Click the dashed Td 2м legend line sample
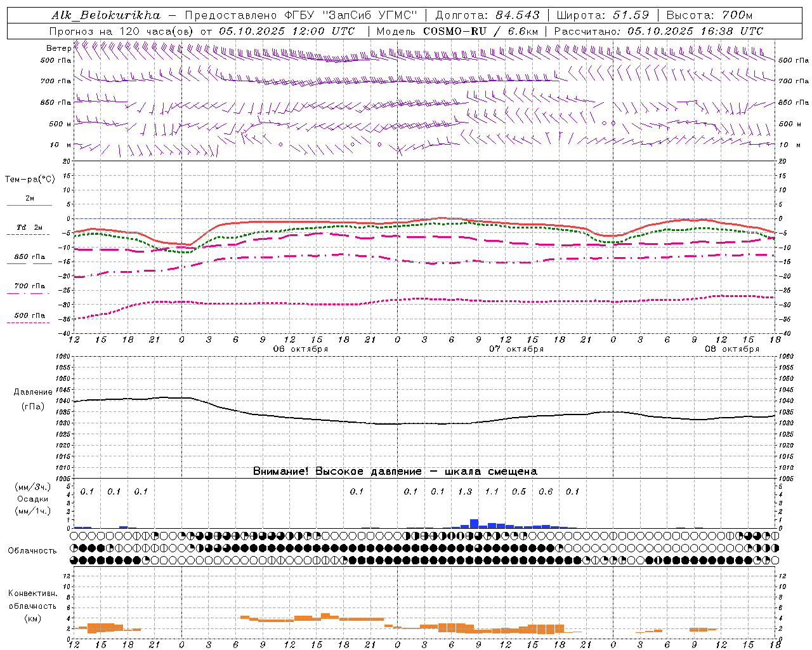812x650 pixels. [28, 235]
